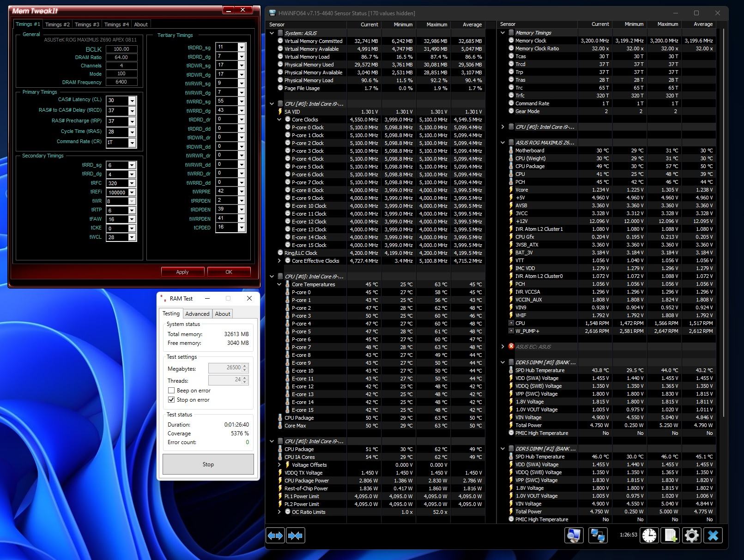Viewport: 744px width, 560px height.
Task: Enable Beep on error checkbox
Action: pyautogui.click(x=171, y=391)
